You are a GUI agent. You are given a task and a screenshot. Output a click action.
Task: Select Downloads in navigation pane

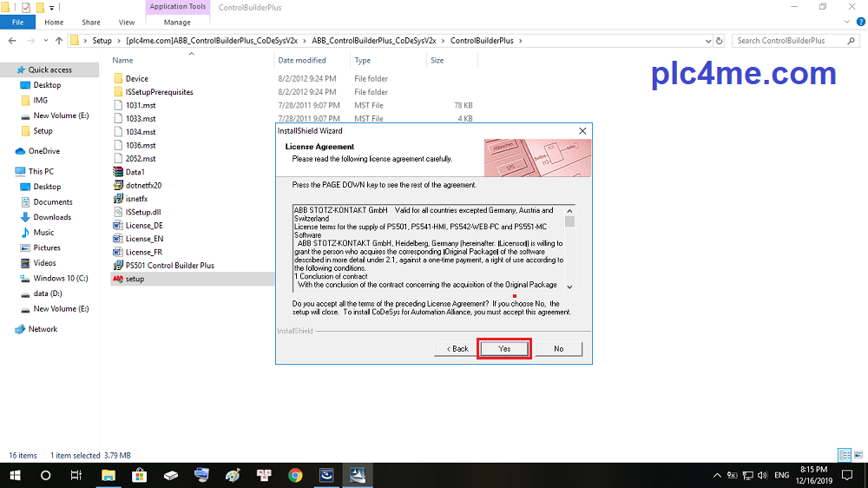pyautogui.click(x=52, y=217)
